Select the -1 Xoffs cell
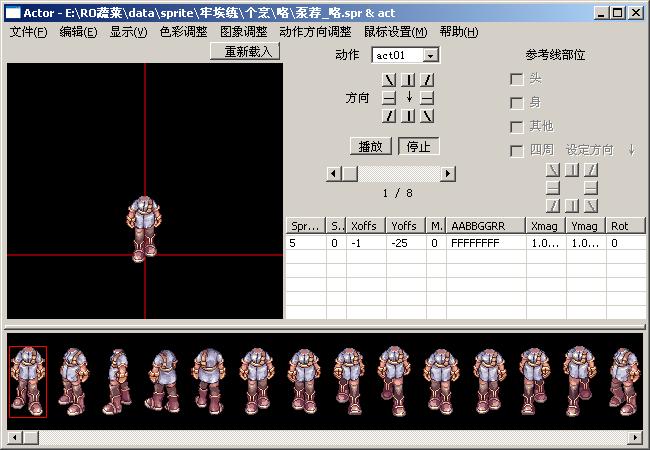The image size is (650, 450). click(366, 243)
